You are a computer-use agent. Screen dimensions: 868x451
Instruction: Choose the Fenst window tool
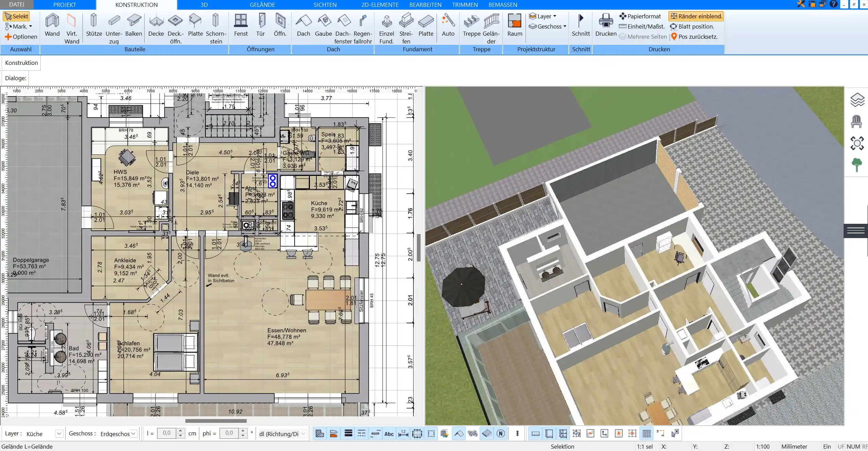[241, 25]
